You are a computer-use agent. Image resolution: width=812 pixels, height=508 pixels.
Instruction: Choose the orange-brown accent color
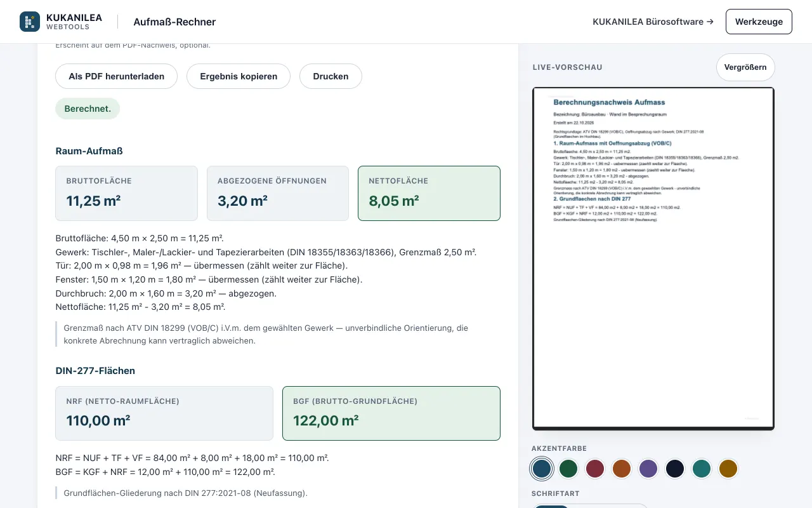[x=621, y=469]
